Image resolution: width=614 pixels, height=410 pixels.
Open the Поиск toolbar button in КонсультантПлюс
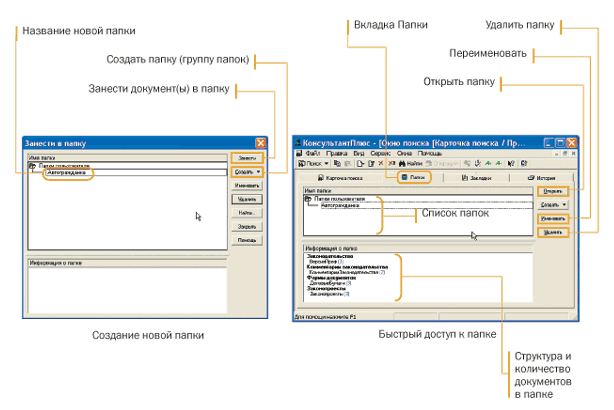310,163
